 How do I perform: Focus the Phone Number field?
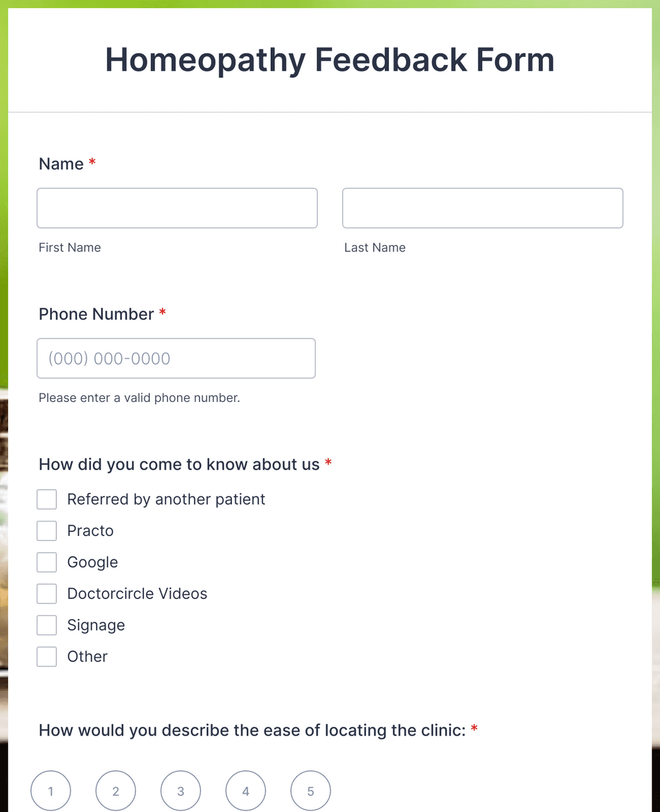(176, 358)
